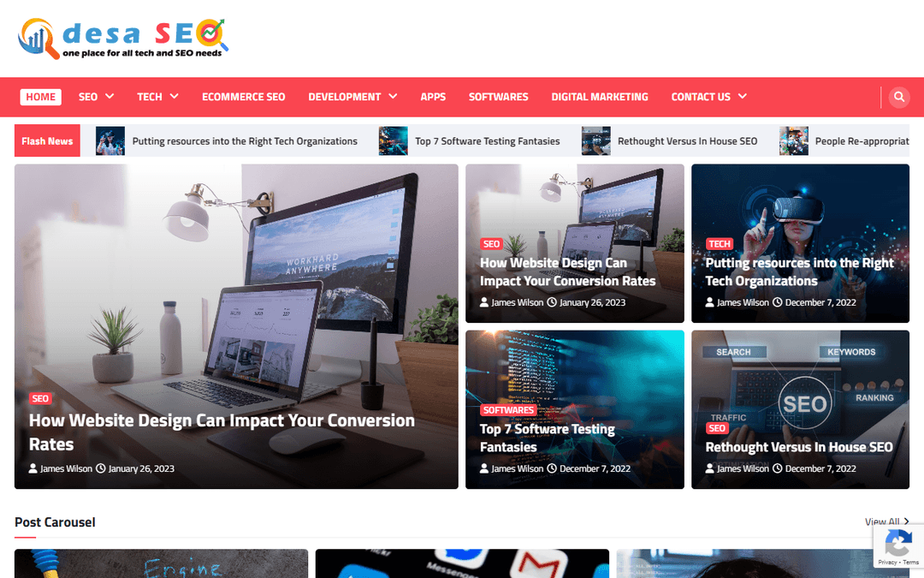Click December 7, 2022 date on Rethought Versus card
The height and width of the screenshot is (578, 924).
[x=820, y=468]
